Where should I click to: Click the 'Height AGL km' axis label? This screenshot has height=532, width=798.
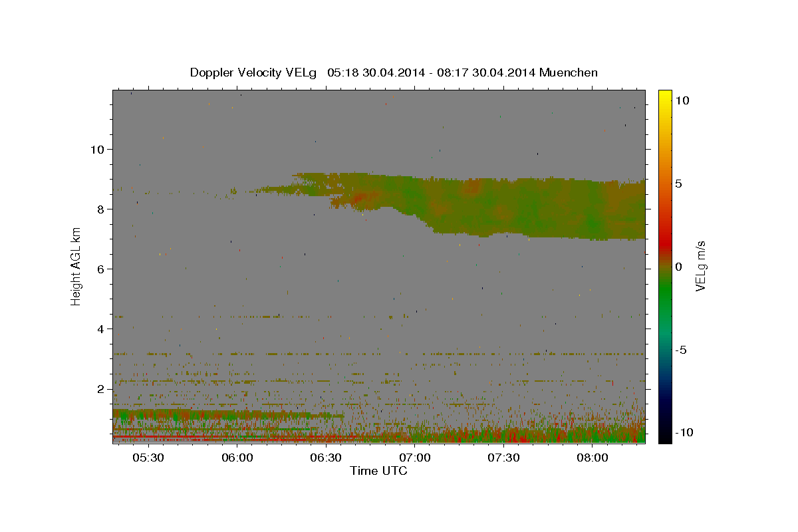tap(76, 266)
